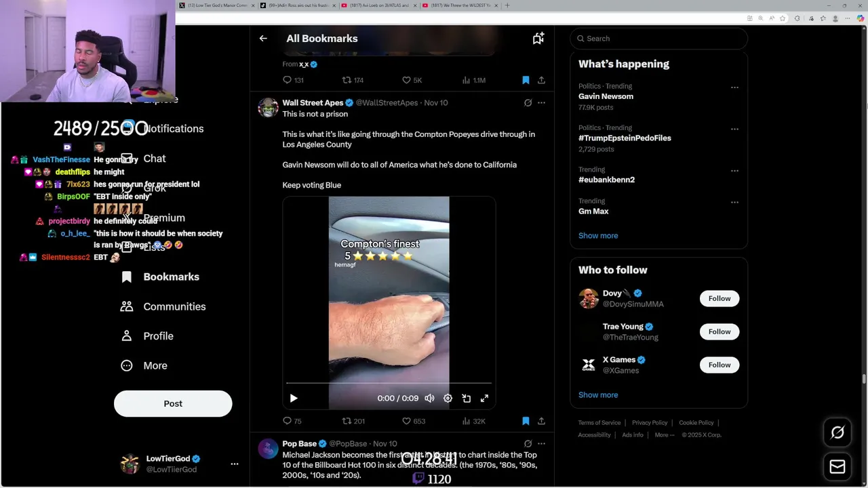Open Cookie Policy footer link
868x488 pixels.
coord(696,423)
